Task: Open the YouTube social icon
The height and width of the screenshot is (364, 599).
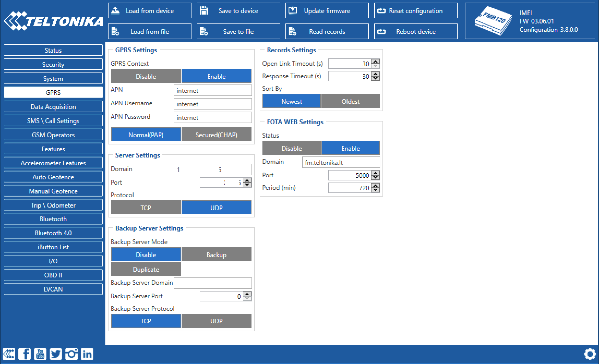Action: (40, 354)
